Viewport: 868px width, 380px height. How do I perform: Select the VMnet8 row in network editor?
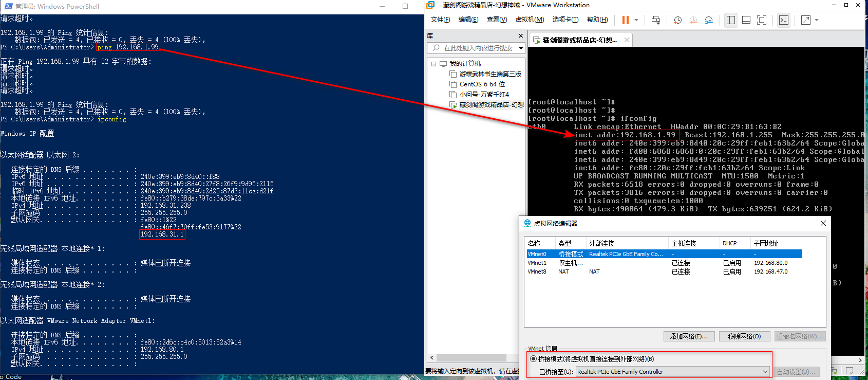[665, 272]
